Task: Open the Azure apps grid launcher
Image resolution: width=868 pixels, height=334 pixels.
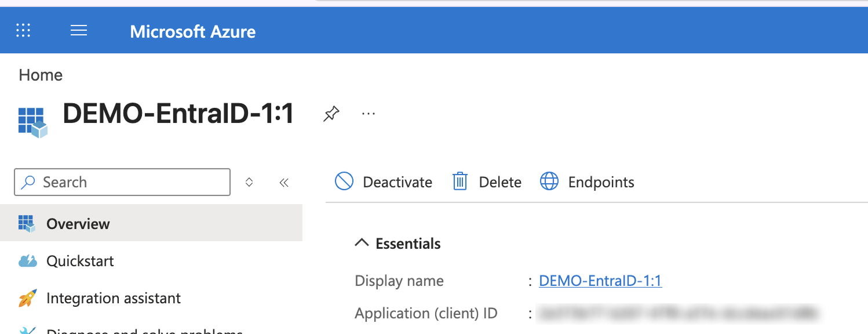Action: point(23,30)
